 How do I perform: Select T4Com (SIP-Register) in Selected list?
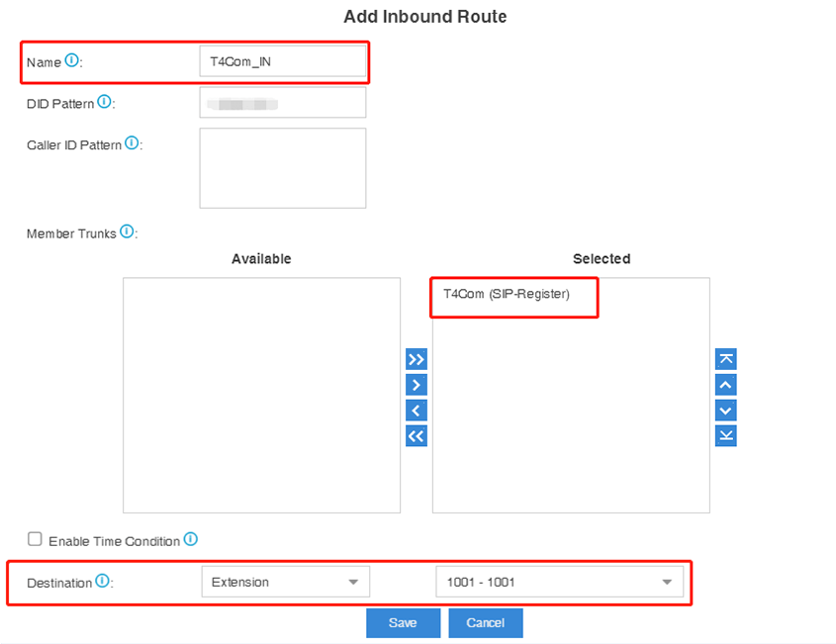507,294
